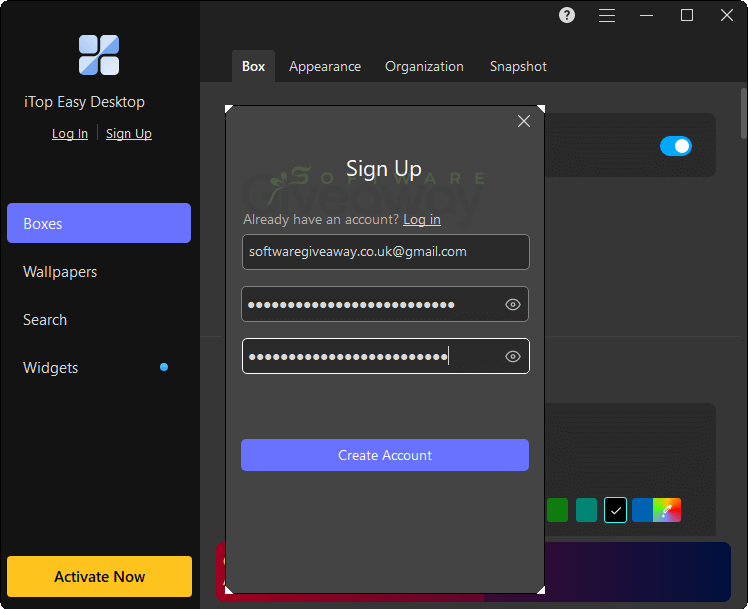The image size is (748, 609).
Task: Open the hamburger menu icon
Action: 607,16
